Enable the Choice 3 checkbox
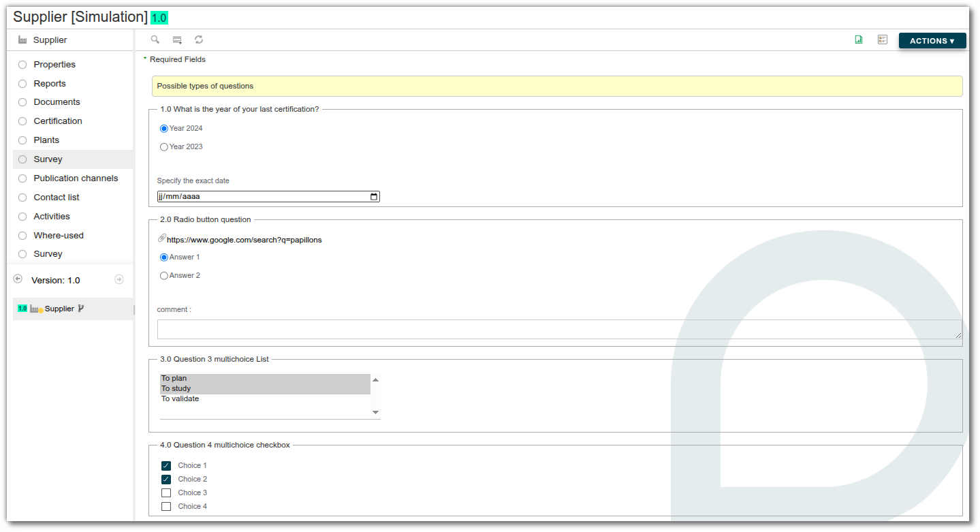This screenshot has height=532, width=980. (x=166, y=492)
